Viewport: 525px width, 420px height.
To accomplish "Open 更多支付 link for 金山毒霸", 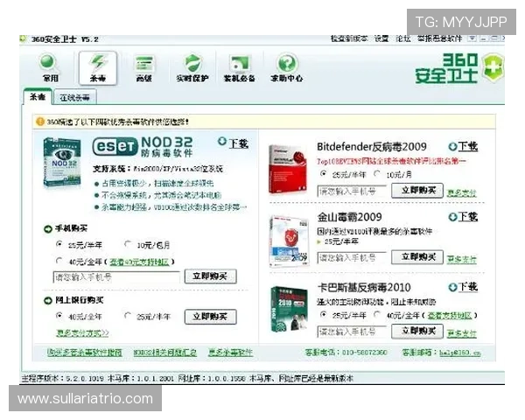I will tap(461, 259).
